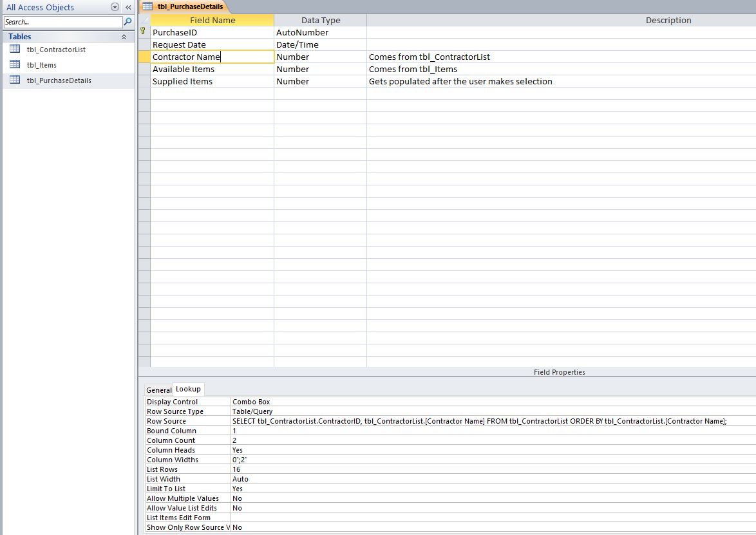Click into the Contractor Name field cell
756x535 pixels.
coord(212,57)
